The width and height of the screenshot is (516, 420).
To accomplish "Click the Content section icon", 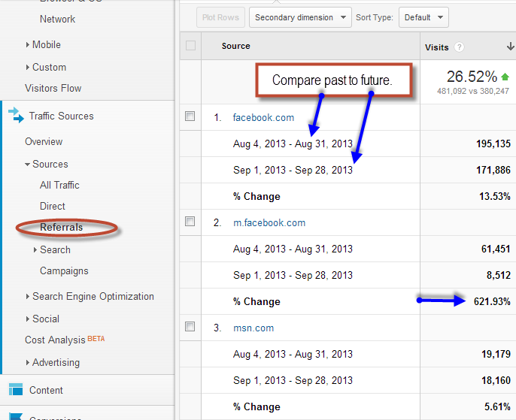I will click(x=16, y=389).
